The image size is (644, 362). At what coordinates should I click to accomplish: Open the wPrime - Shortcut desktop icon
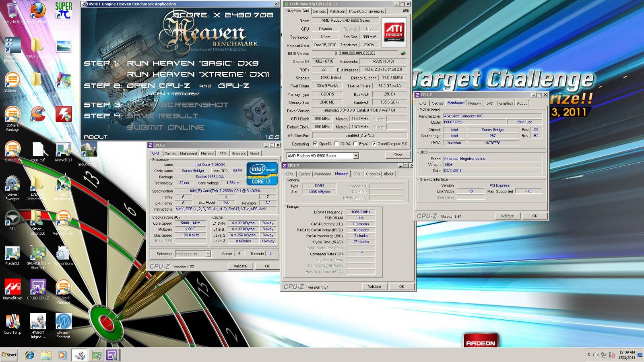tap(63, 327)
